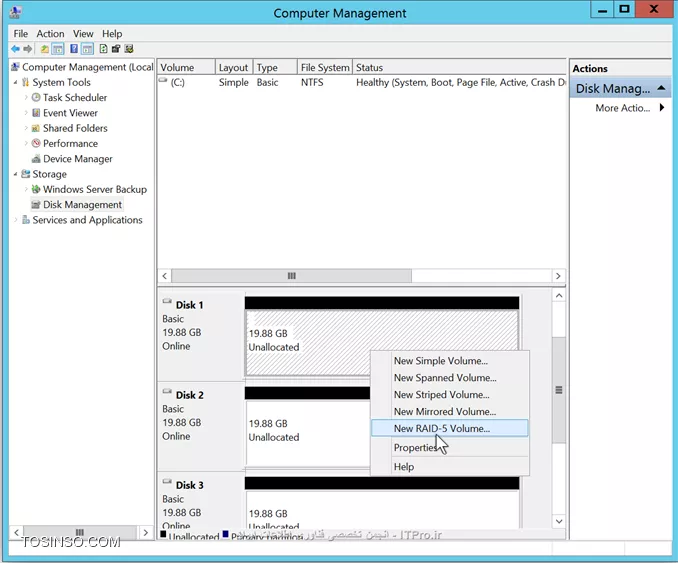The image size is (678, 563).
Task: Sort by the Layout column header
Action: pos(234,67)
